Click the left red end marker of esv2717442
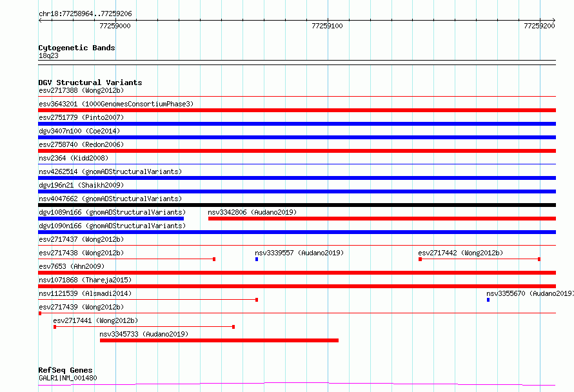This screenshot has width=574, height=392. point(421,259)
